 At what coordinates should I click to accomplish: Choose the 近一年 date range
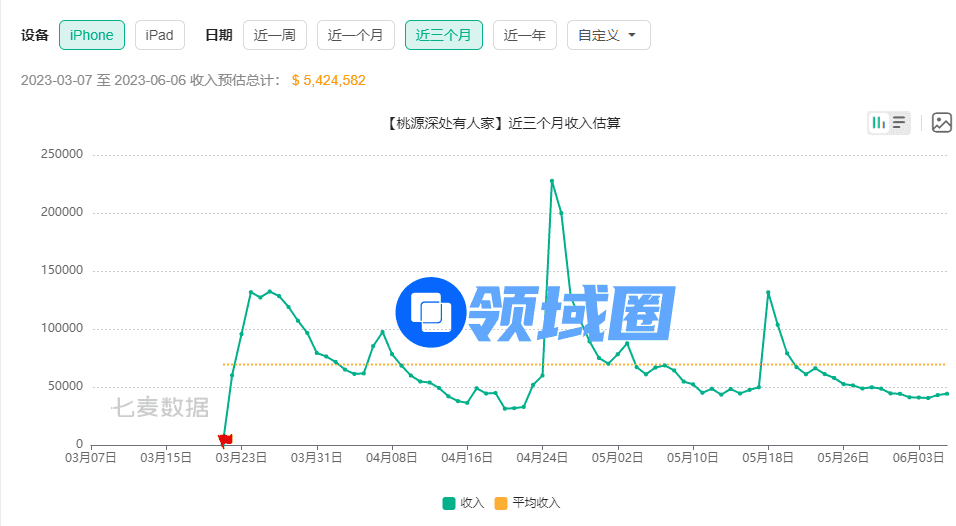coord(524,35)
